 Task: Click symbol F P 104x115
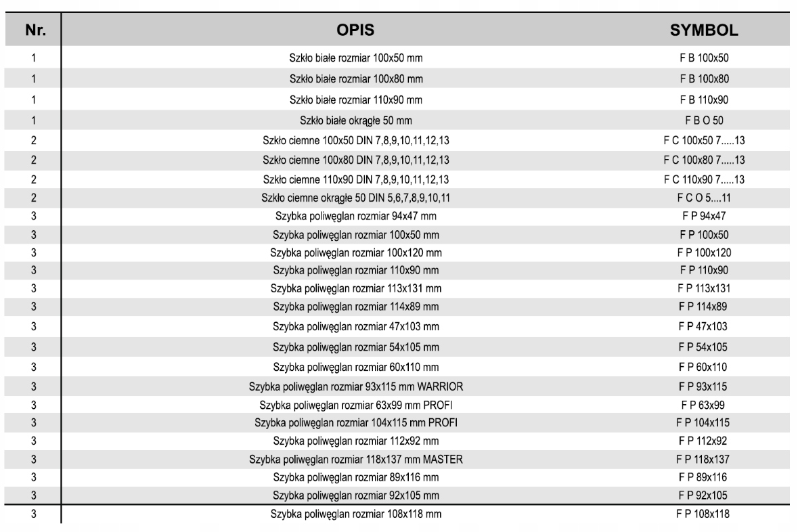tap(704, 423)
